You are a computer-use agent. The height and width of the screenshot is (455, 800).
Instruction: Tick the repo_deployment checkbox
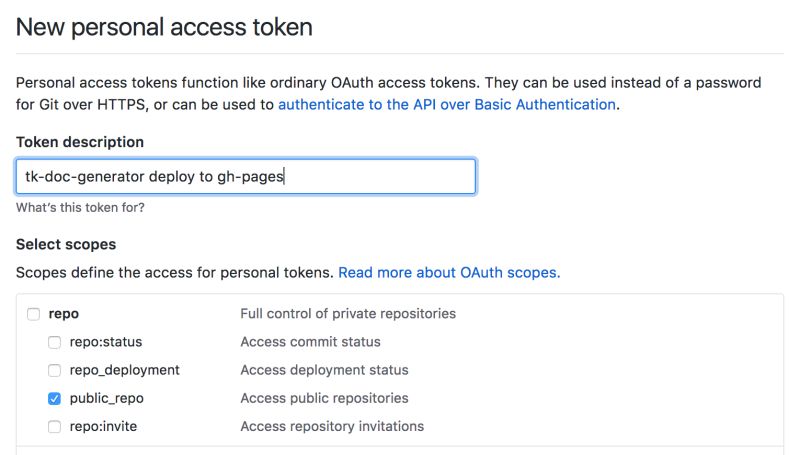55,370
